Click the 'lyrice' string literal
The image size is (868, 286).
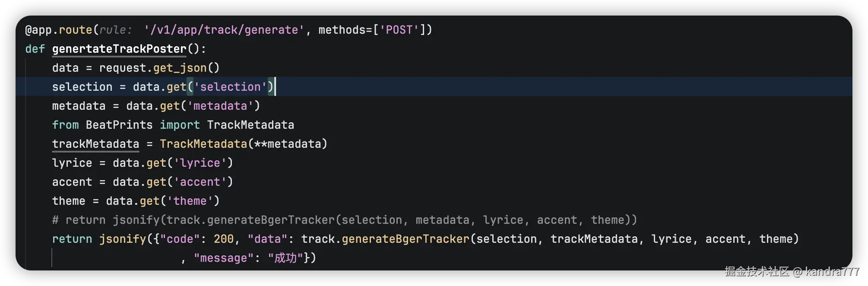click(200, 163)
